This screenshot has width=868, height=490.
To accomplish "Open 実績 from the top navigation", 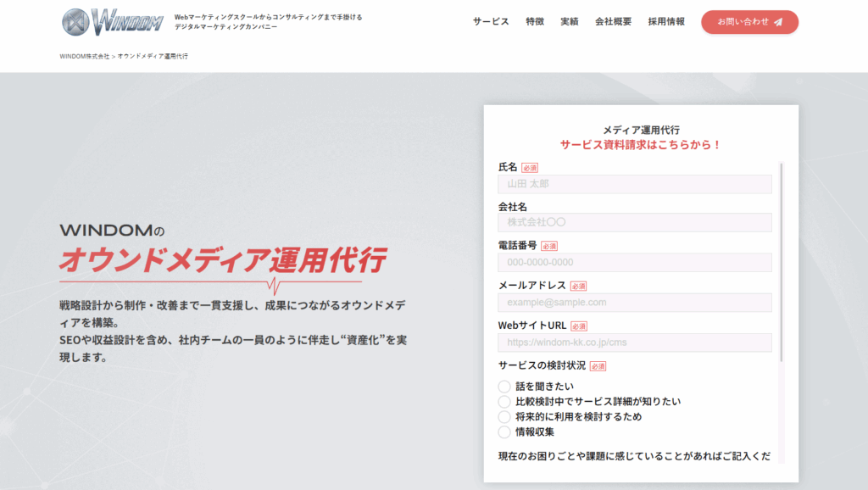I will 570,22.
